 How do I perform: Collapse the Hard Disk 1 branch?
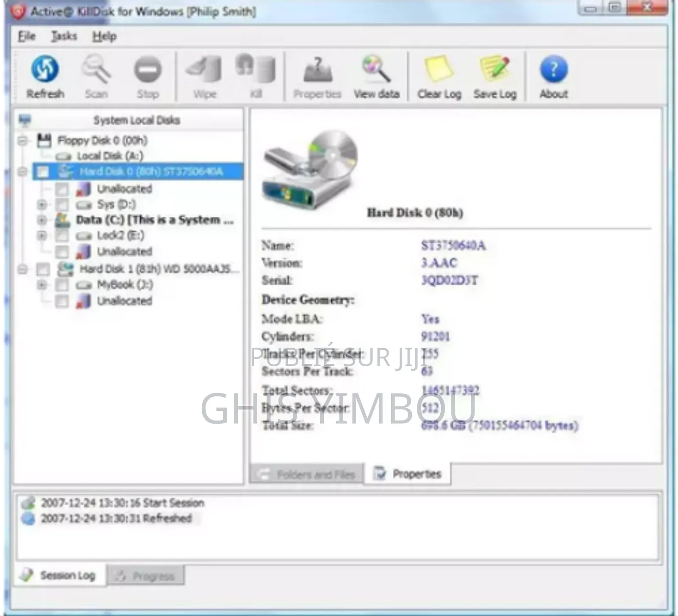point(22,268)
